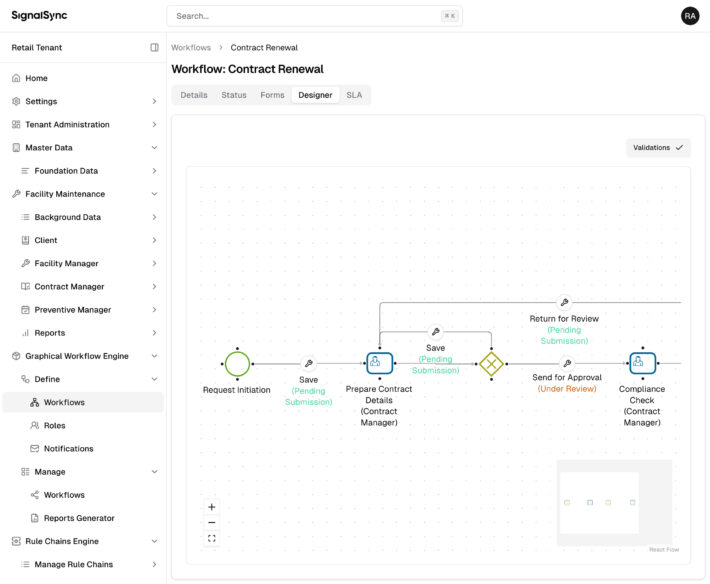Screen dimensions: 710x584
Task: Collapse the Define section chevron
Action: click(154, 379)
